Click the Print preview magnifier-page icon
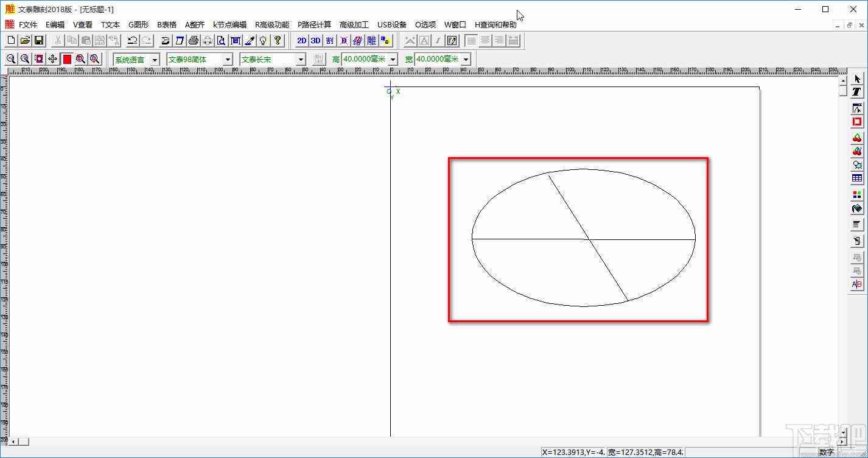This screenshot has height=458, width=868. point(222,41)
